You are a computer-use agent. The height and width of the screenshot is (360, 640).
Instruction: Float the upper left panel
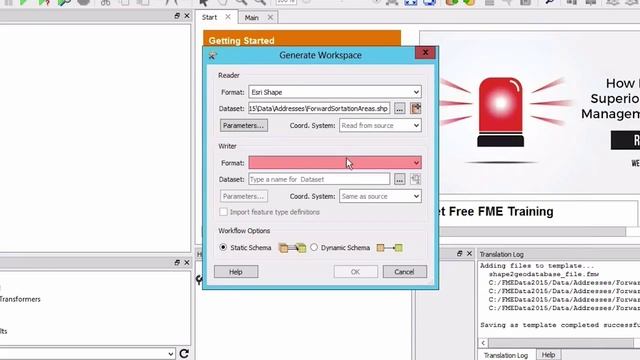click(177, 16)
